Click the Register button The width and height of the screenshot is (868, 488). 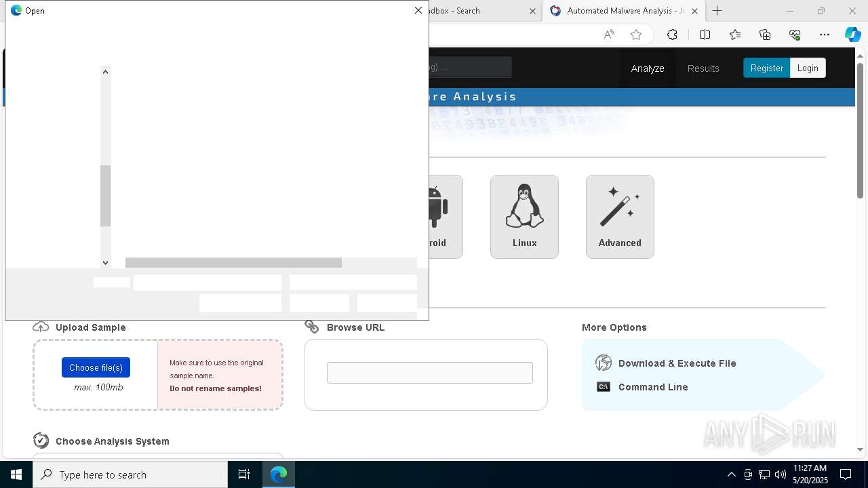coord(766,68)
